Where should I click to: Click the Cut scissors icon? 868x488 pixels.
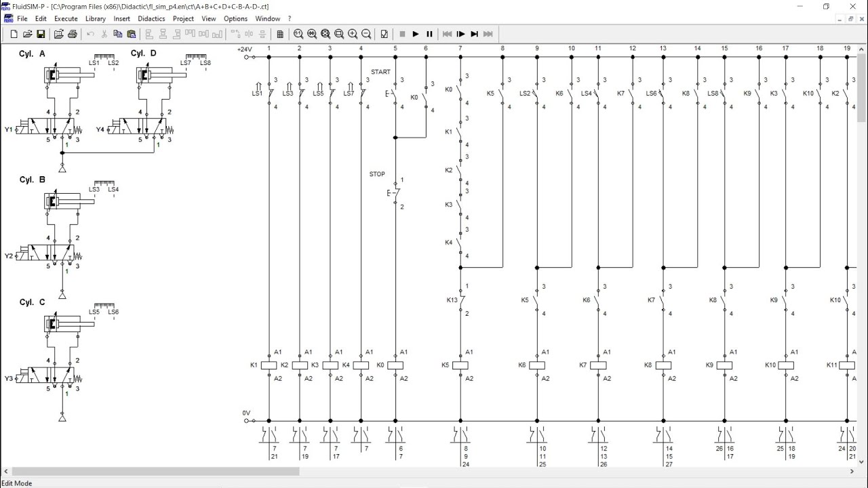pyautogui.click(x=104, y=34)
